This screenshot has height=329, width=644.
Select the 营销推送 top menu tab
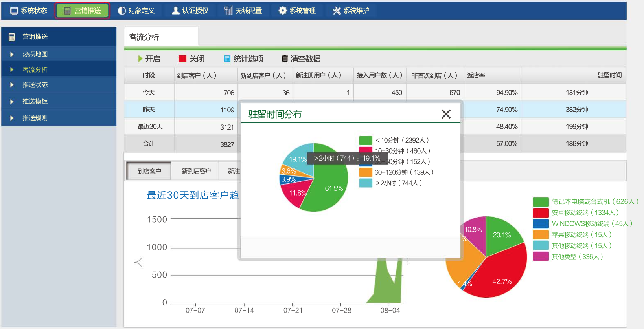click(x=82, y=11)
